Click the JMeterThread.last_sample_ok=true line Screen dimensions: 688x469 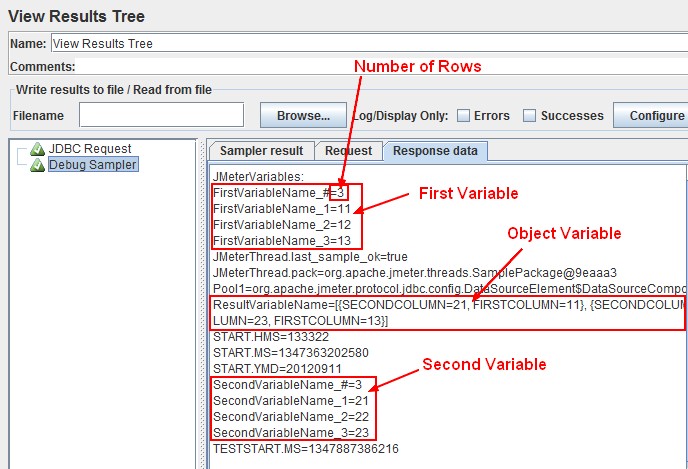[310, 257]
